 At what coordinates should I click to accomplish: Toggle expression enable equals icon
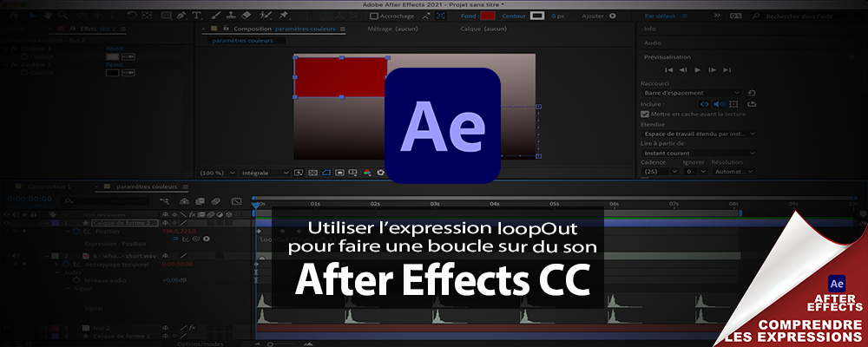tap(176, 239)
